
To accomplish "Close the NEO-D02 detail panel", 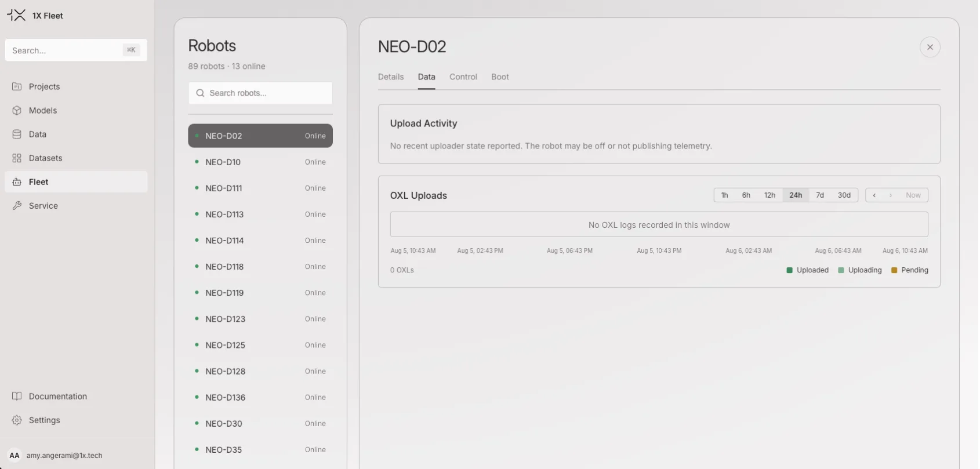I will 930,47.
